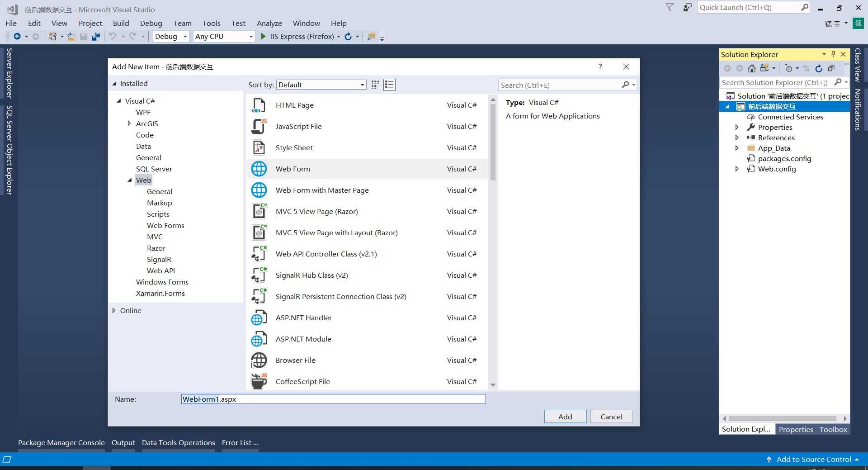Screen dimensions: 868x470
Task: Expand the ArcGIS tree node
Action: [129, 123]
